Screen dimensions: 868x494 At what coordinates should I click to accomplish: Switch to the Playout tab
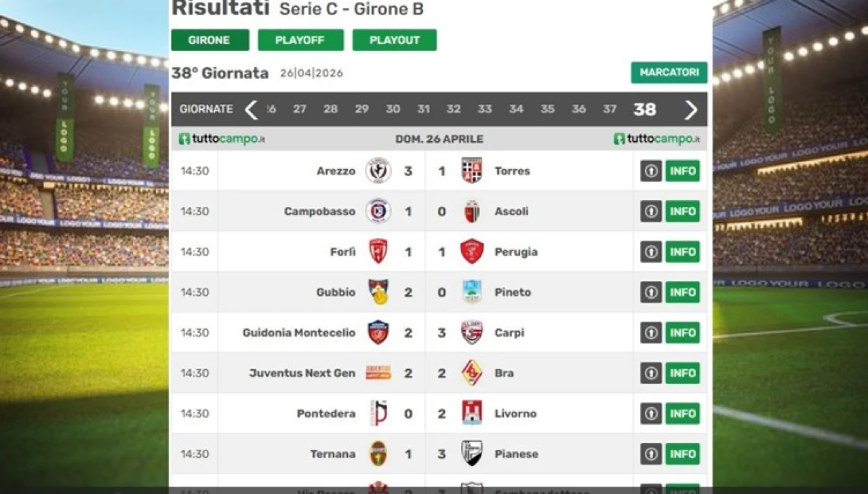point(394,40)
